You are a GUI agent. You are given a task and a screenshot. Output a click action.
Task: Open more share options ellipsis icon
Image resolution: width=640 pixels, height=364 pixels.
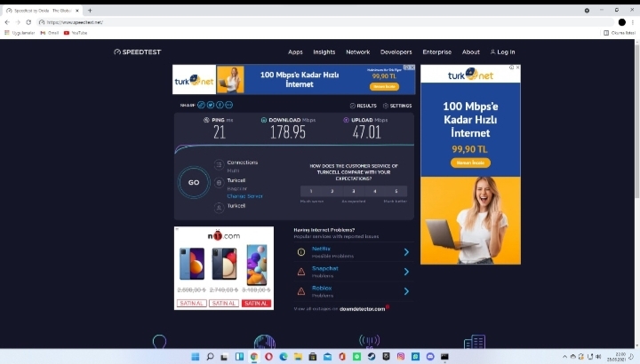229,105
